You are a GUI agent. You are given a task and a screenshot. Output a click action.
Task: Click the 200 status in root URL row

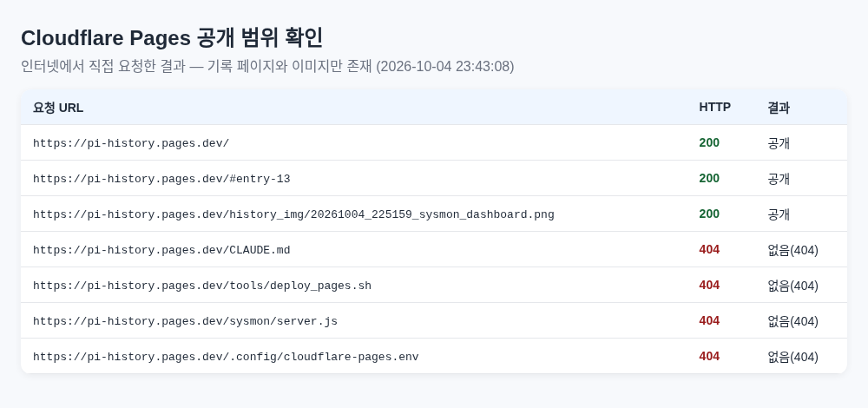pyautogui.click(x=709, y=143)
